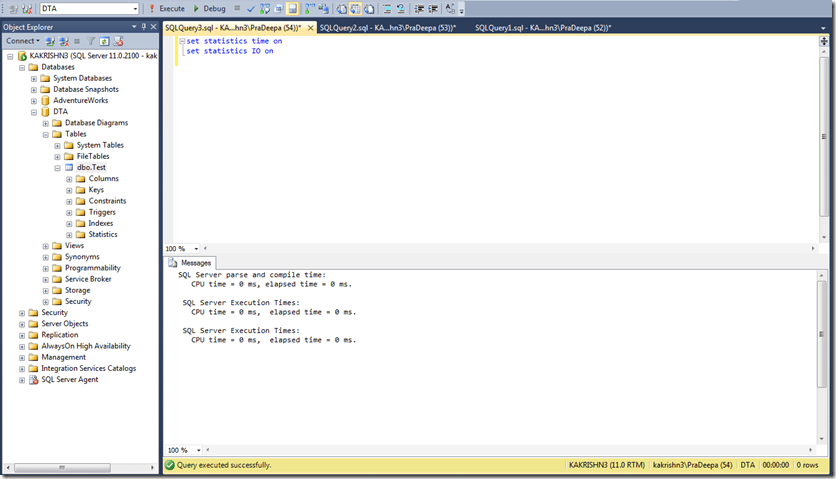Refresh the Object Explorer tree
This screenshot has height=479, width=836.
point(102,41)
